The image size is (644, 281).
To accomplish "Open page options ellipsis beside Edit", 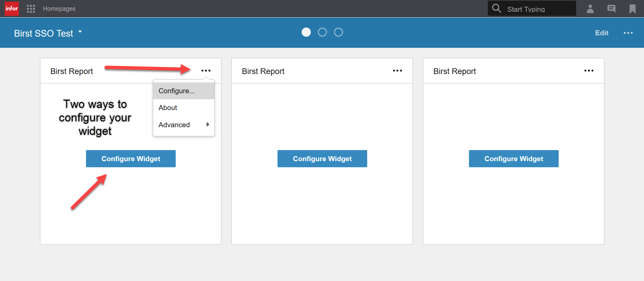I will [628, 33].
